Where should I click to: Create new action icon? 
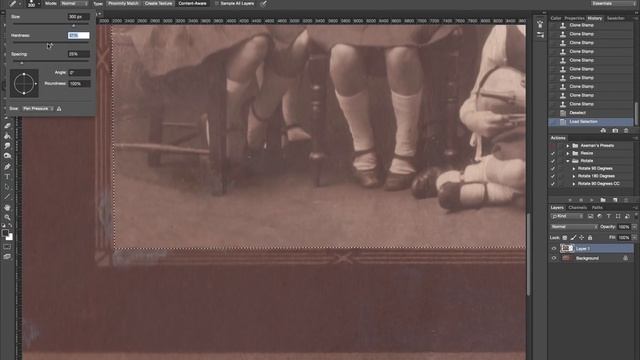[615, 200]
